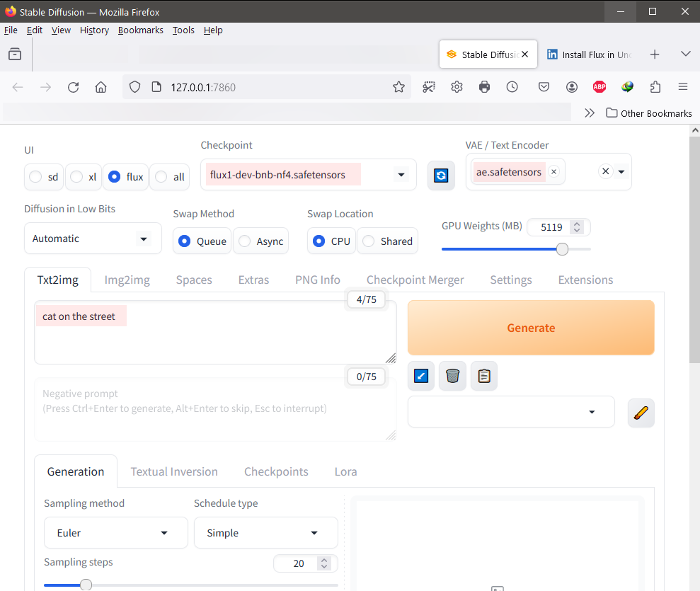
Task: Print page using the printer icon
Action: (484, 87)
